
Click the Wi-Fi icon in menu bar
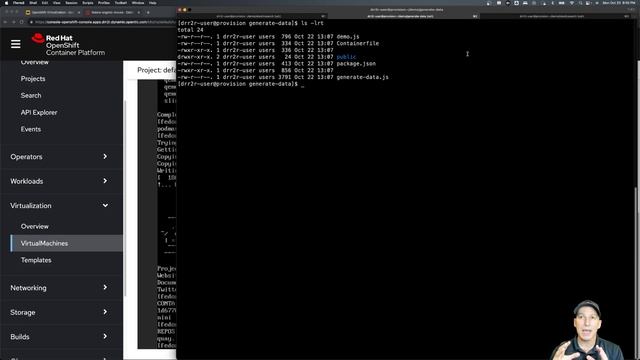click(x=572, y=3)
